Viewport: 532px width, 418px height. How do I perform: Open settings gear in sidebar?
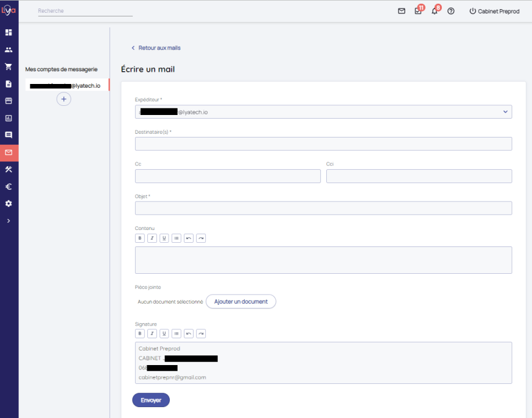coord(9,203)
